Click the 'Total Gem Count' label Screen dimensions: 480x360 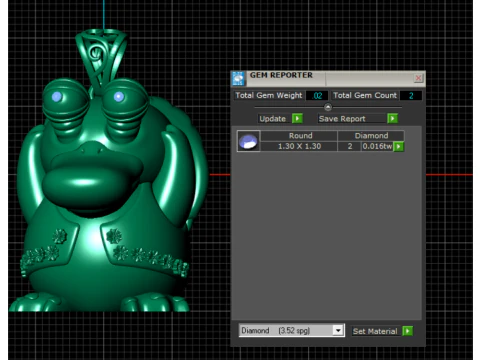(x=365, y=95)
